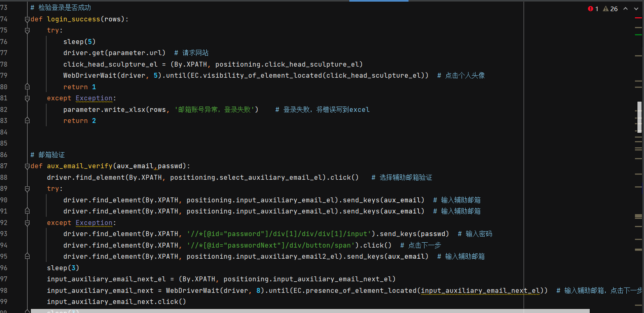Click the login_success function name
Viewport: 644px width, 313px height.
[74, 19]
